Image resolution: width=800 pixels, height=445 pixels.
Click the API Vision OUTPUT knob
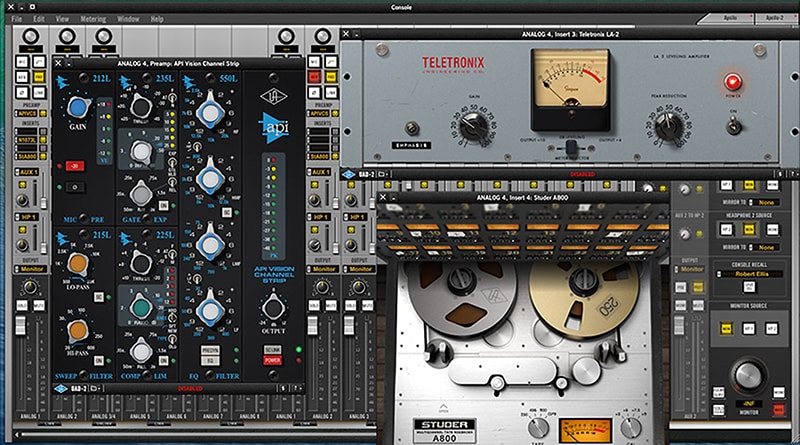click(x=273, y=308)
